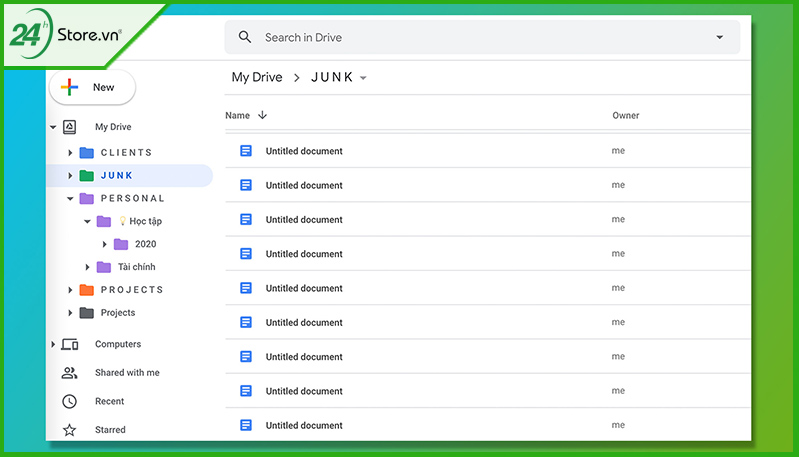Type in the Search in Drive field
The image size is (799, 457).
point(482,37)
